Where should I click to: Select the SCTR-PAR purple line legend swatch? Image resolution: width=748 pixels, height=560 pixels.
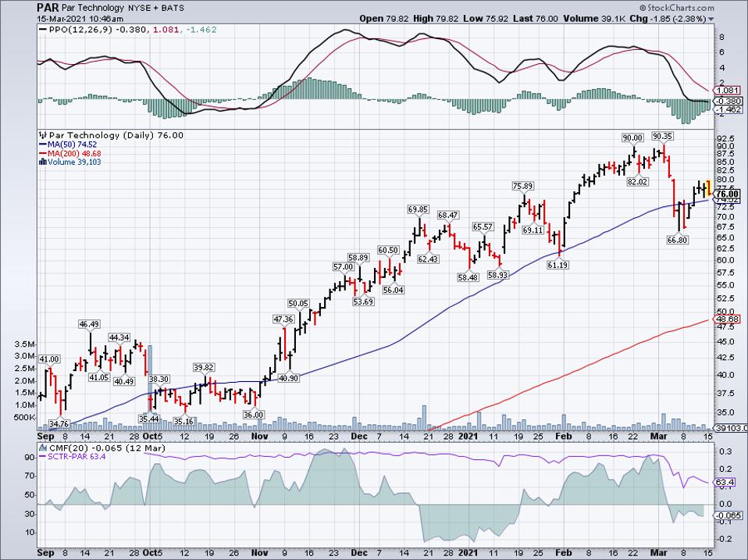coord(42,456)
